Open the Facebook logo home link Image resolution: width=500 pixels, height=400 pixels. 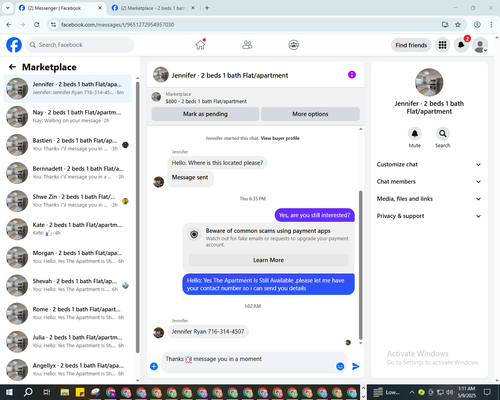pyautogui.click(x=14, y=45)
